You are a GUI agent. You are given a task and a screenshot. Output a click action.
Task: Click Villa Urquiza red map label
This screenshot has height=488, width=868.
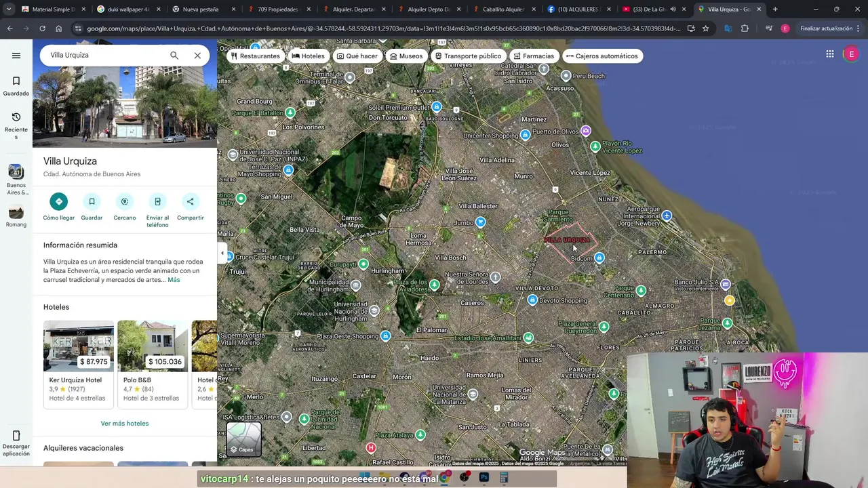pos(567,240)
